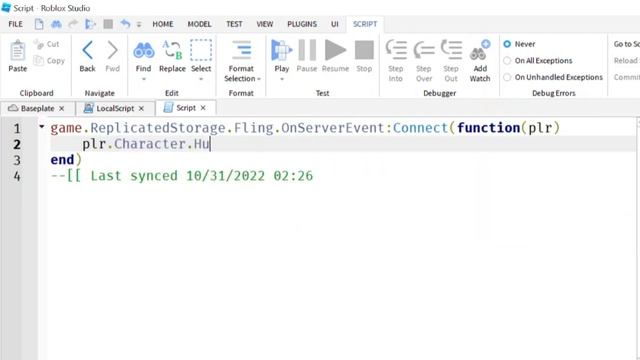Open the quick access toolbar customize dropdown
The width and height of the screenshot is (640, 360).
139,24
